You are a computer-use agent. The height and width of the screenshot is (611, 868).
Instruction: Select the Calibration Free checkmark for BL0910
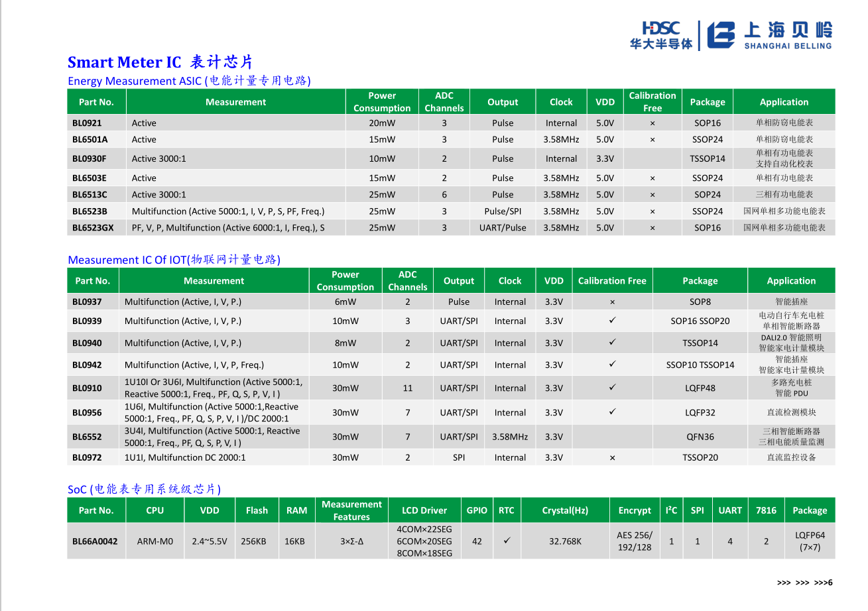[611, 388]
